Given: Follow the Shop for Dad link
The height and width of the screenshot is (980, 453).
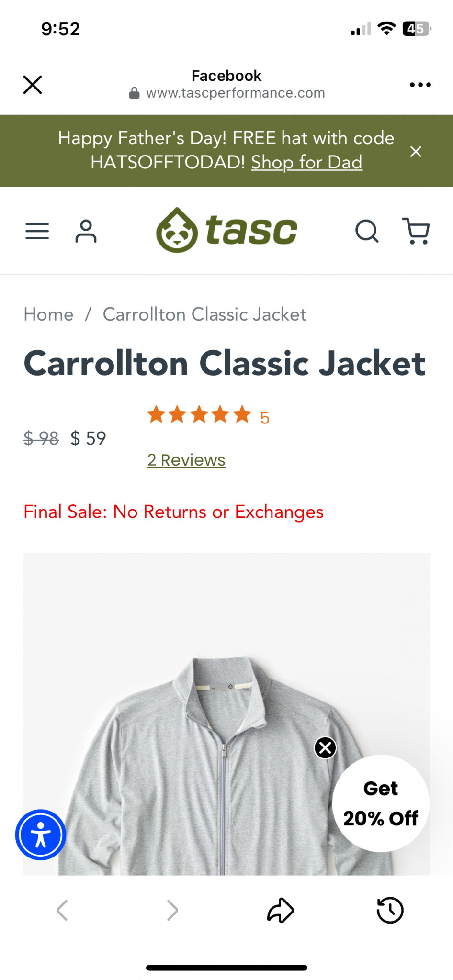Looking at the screenshot, I should pyautogui.click(x=306, y=162).
